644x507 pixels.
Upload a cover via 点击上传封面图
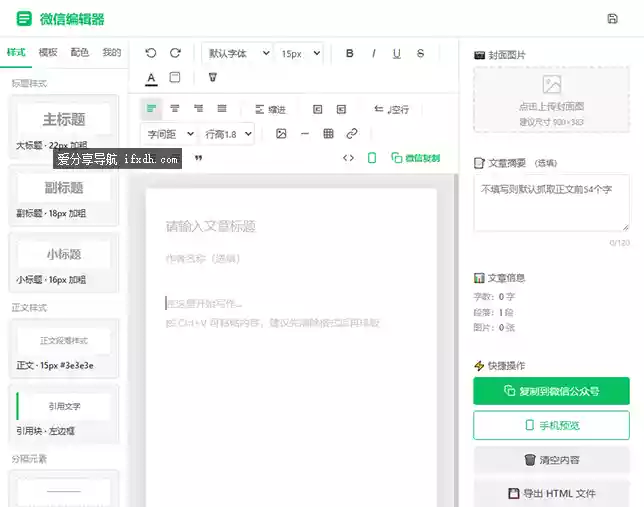coord(551,99)
